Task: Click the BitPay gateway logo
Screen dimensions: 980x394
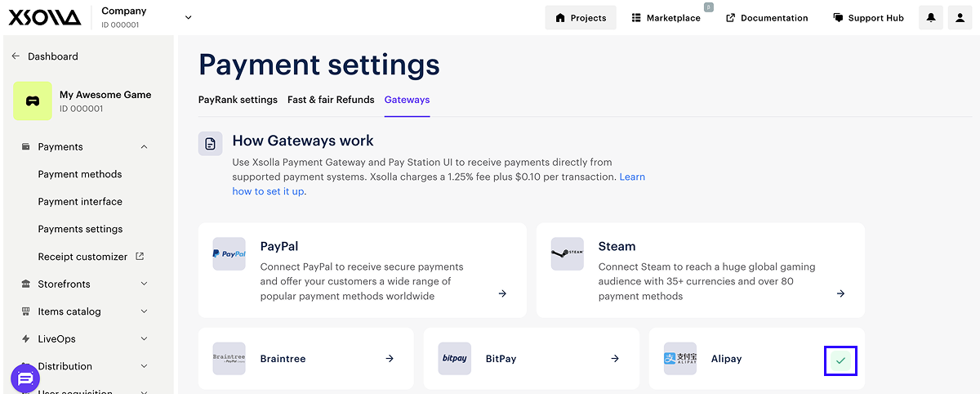Action: click(x=455, y=359)
